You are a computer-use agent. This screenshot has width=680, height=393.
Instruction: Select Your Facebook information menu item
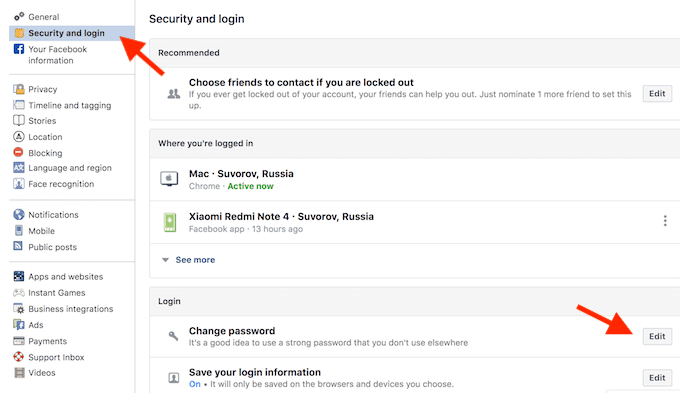click(x=57, y=55)
